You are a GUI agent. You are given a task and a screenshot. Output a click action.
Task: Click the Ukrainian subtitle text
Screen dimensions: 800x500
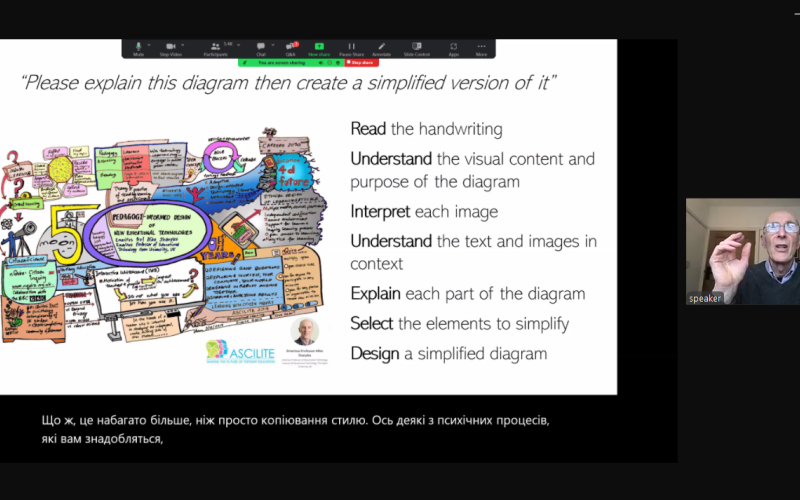295,430
